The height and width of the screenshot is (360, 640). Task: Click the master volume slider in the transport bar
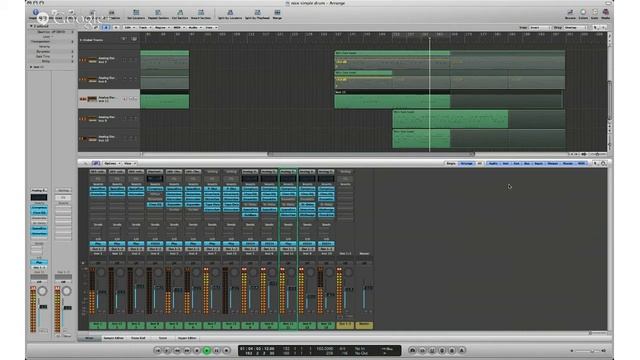(x=588, y=351)
